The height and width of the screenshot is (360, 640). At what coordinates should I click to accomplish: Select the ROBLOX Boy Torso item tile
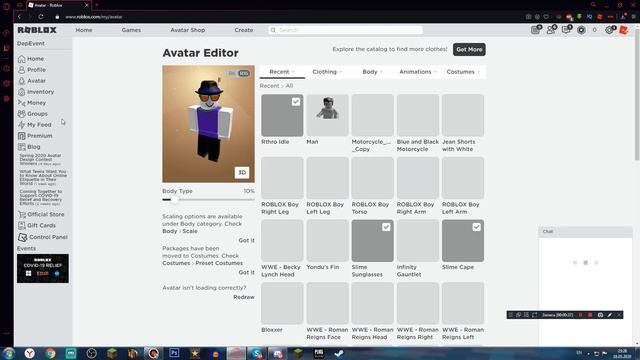tap(373, 178)
